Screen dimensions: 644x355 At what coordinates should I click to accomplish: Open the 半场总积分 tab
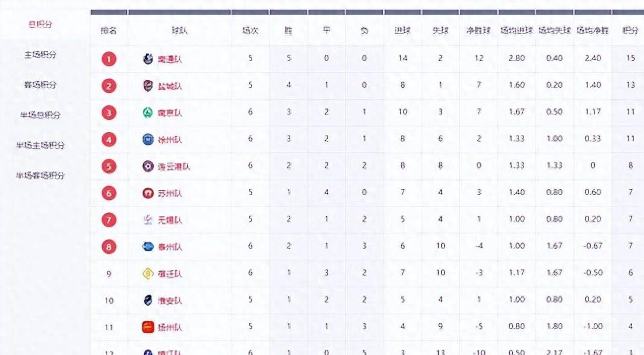coord(40,115)
